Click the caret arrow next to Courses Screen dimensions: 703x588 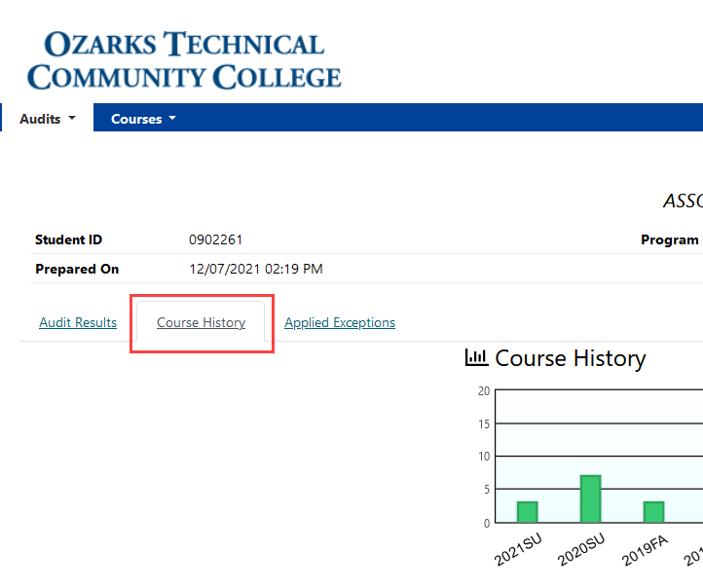(x=172, y=119)
